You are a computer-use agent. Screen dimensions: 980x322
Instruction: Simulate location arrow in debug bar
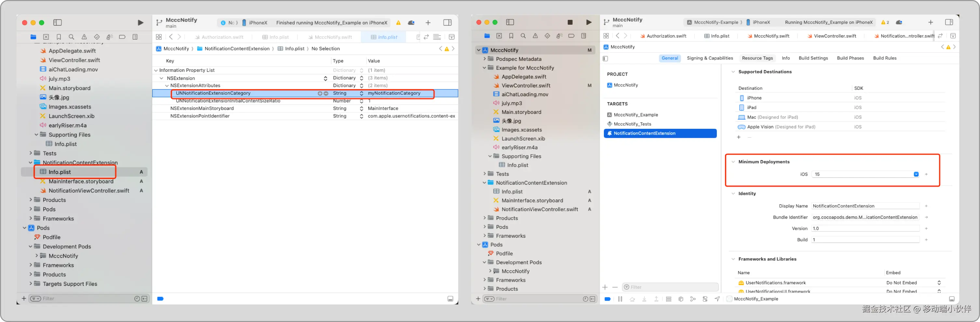click(x=717, y=299)
